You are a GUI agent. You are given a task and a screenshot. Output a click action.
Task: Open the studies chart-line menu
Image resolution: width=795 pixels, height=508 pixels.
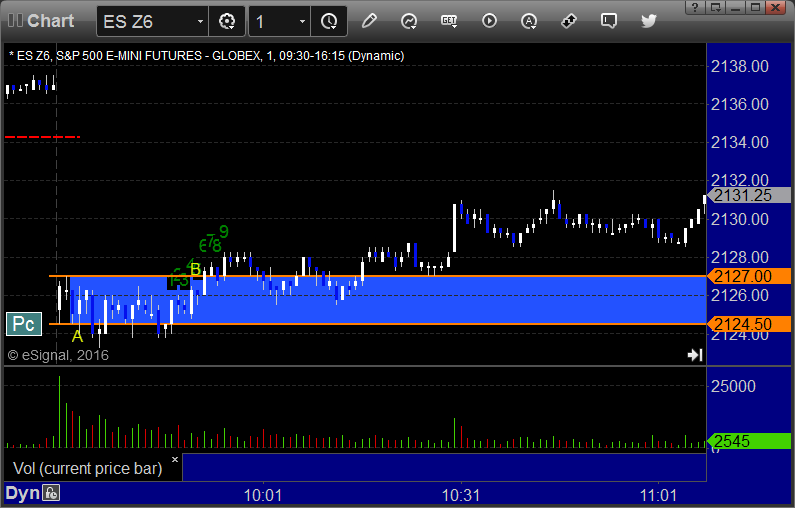coord(409,21)
